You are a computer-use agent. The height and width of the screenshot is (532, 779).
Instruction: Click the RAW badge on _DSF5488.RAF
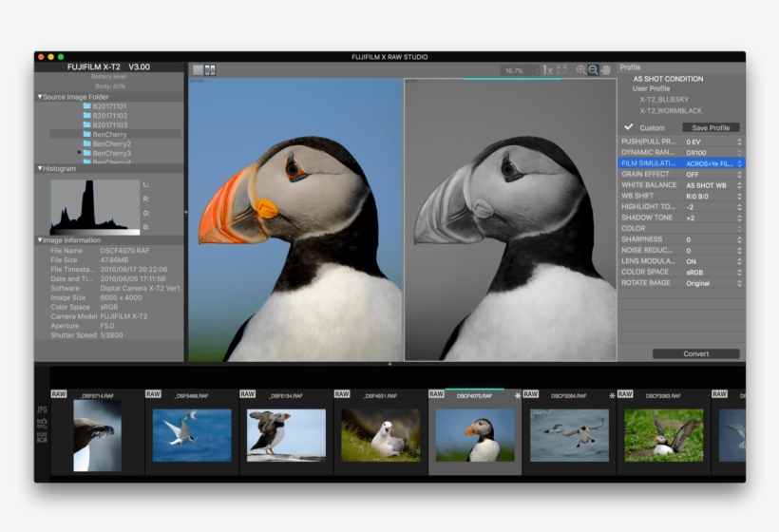tap(153, 394)
